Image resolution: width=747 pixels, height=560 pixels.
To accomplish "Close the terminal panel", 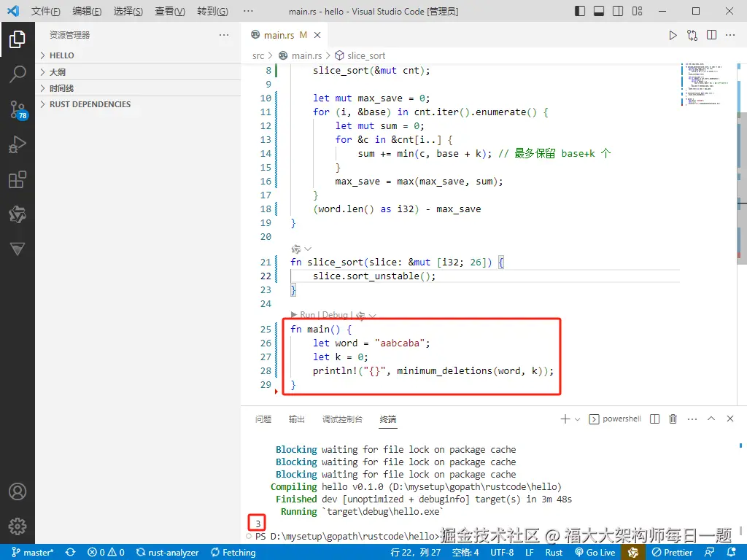I will 729,419.
